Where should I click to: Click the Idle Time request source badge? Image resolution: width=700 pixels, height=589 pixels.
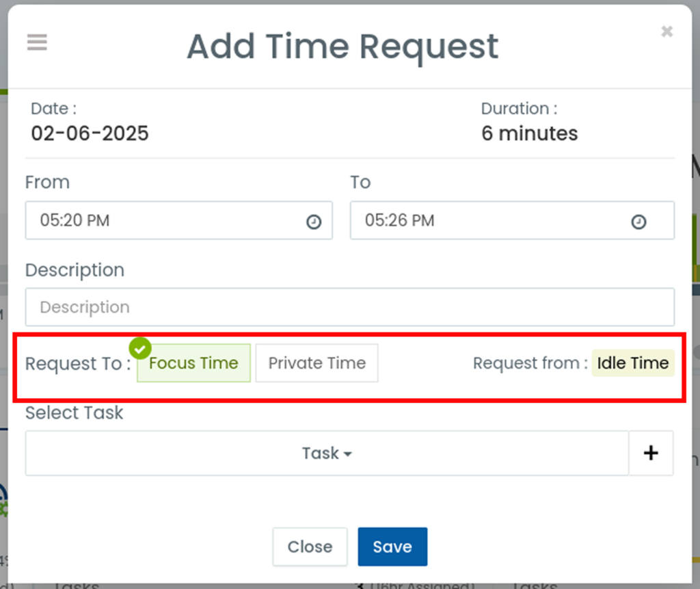[632, 363]
